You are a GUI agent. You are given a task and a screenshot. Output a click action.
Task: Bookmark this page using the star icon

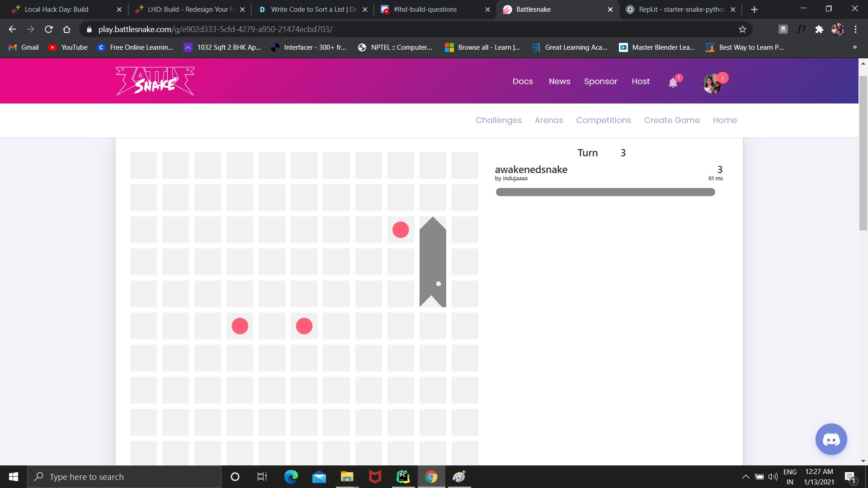coord(743,29)
